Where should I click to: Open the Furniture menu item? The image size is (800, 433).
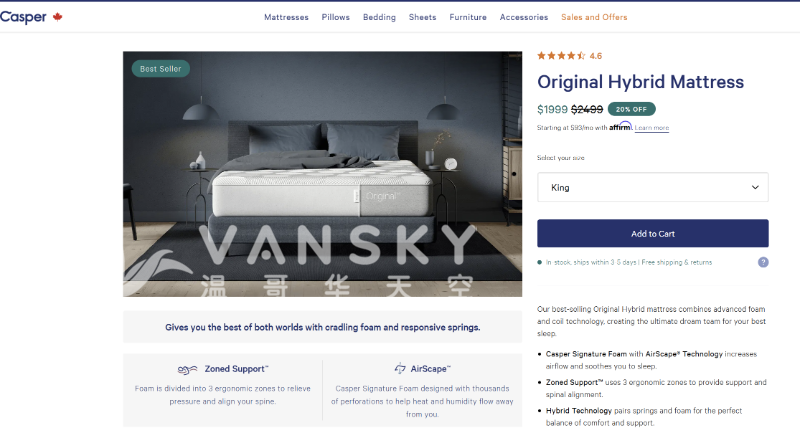(x=468, y=17)
